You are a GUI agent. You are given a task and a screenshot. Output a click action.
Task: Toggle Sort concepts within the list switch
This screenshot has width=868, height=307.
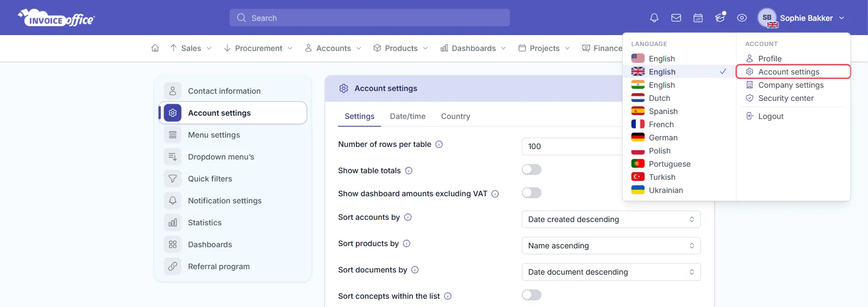(531, 295)
